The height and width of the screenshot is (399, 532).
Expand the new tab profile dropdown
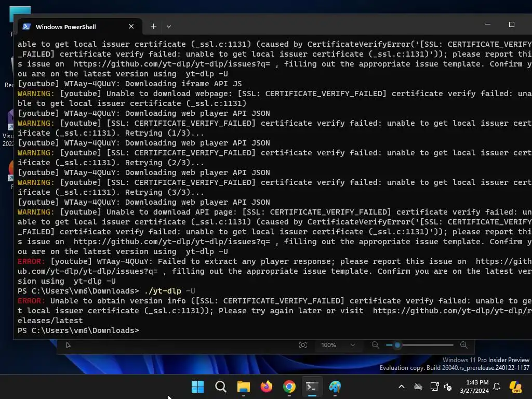tap(169, 26)
